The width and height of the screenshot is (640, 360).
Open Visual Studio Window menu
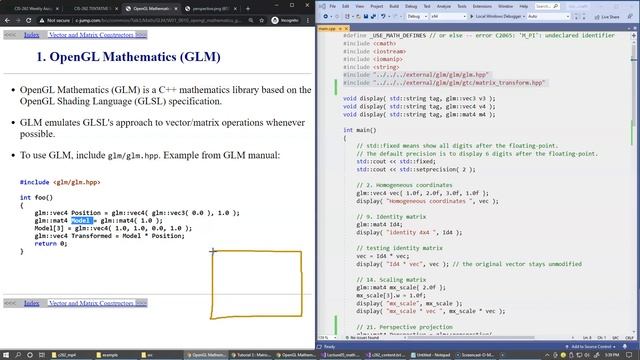click(505, 6)
